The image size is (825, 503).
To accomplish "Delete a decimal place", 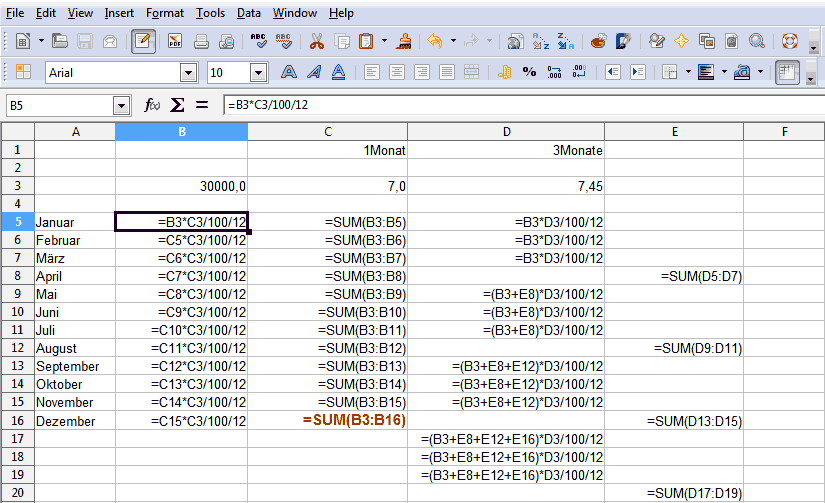I will pos(579,72).
